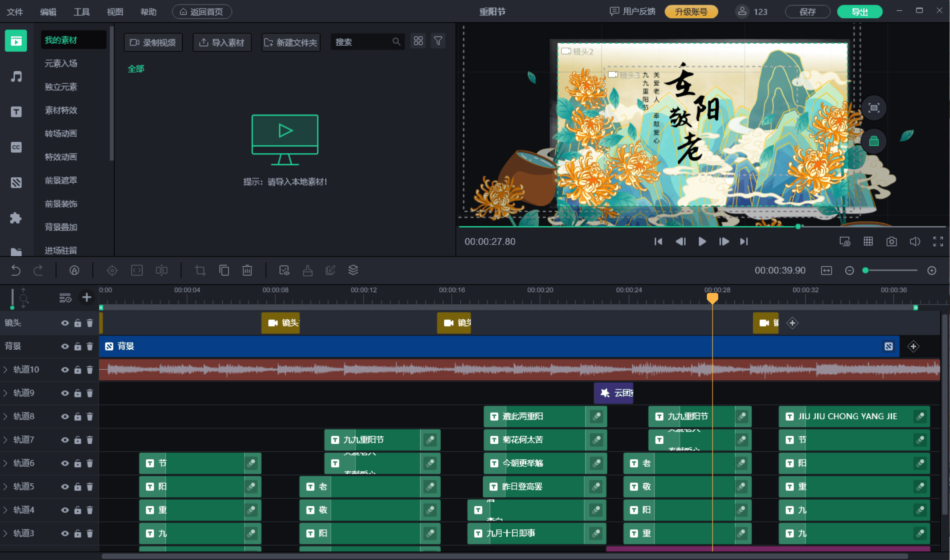
Task: Click the undo arrow icon
Action: pyautogui.click(x=16, y=270)
